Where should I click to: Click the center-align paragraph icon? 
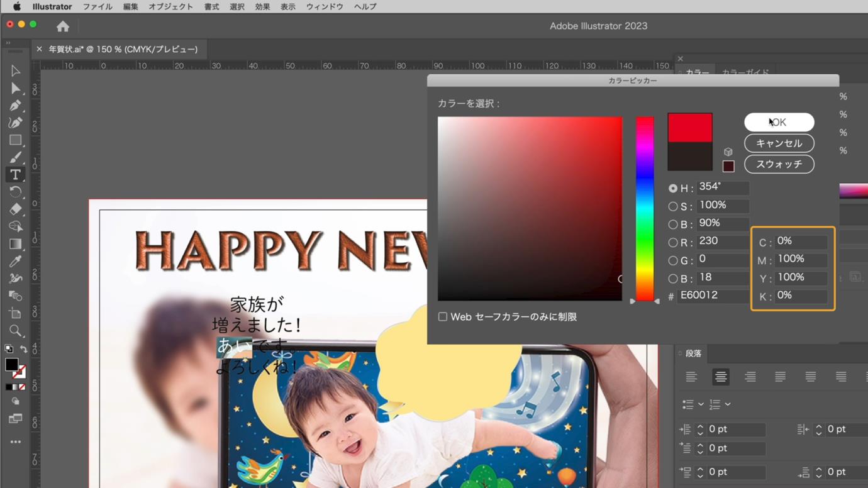pyautogui.click(x=721, y=377)
